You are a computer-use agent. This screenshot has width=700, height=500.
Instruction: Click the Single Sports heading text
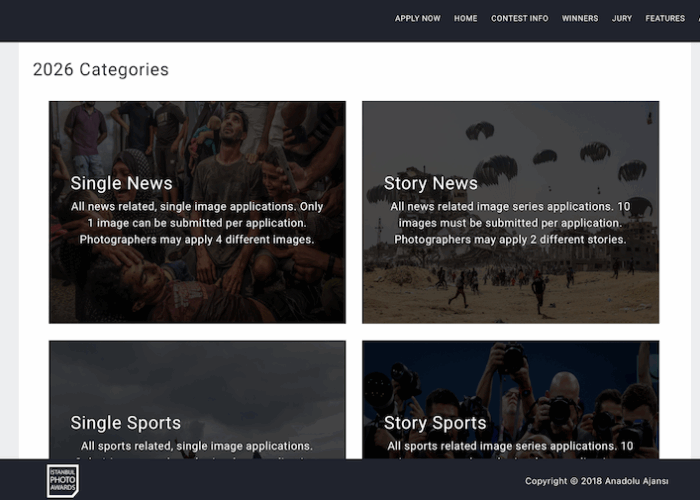(x=125, y=423)
